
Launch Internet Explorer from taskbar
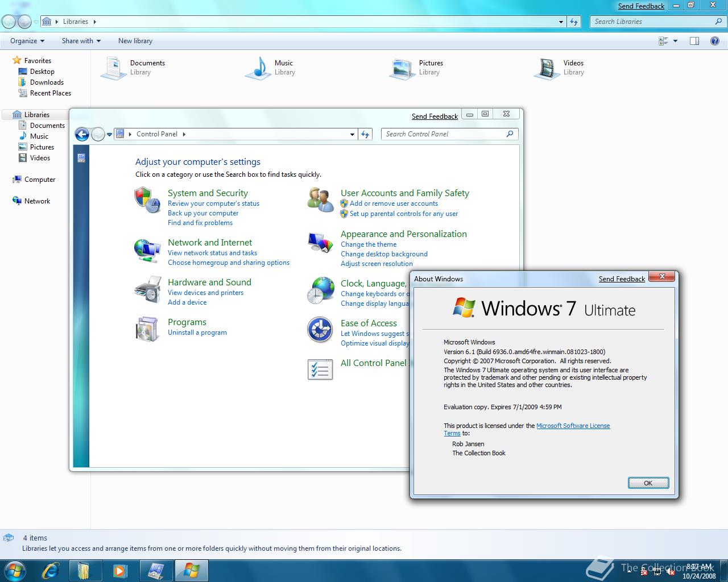pyautogui.click(x=51, y=570)
